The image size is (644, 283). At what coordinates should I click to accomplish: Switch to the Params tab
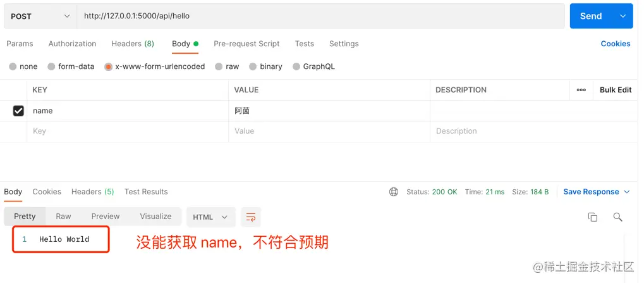[x=20, y=44]
